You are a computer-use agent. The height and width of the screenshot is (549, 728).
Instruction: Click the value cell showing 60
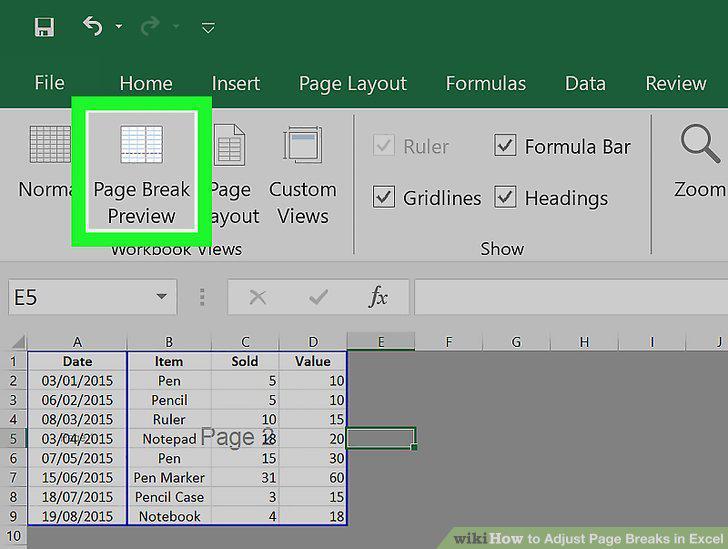[313, 477]
